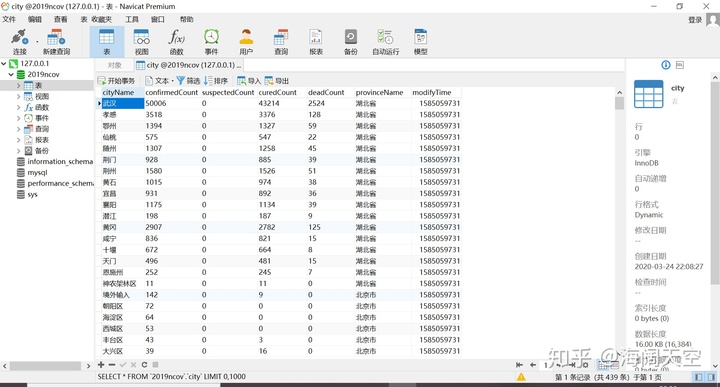This screenshot has width=720, height=387.
Task: Go to first page of records
Action: 519,365
